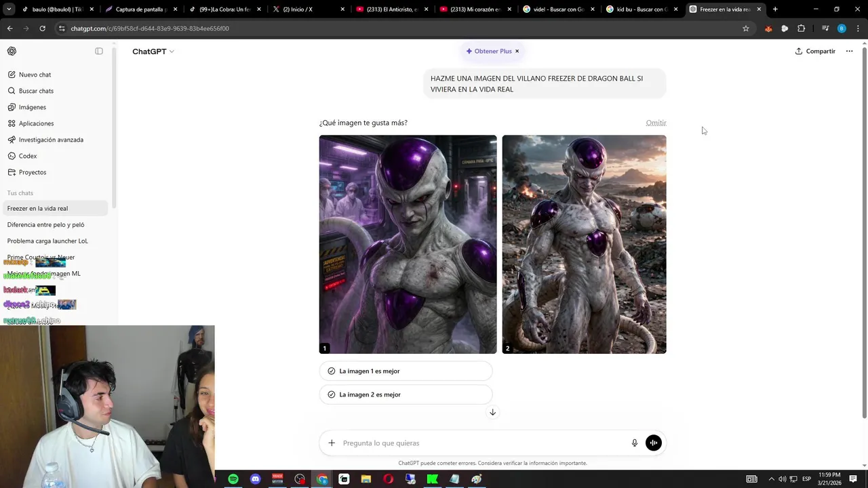Activate microphone dictation icon

point(635,443)
